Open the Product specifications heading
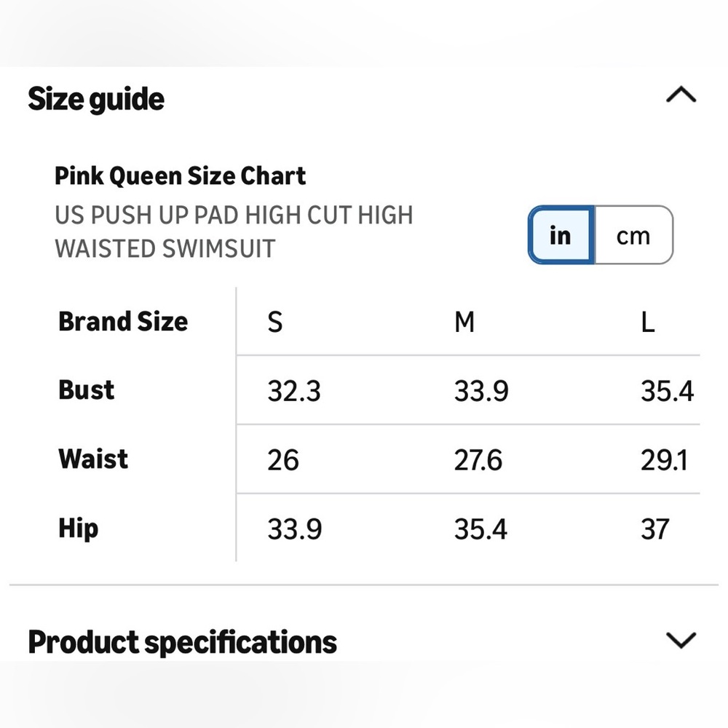 coord(182,643)
